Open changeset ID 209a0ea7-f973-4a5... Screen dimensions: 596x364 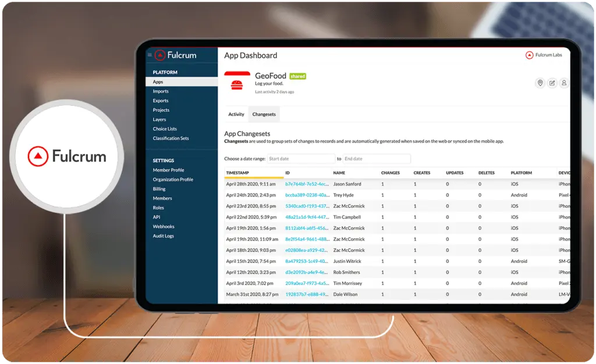click(x=307, y=283)
